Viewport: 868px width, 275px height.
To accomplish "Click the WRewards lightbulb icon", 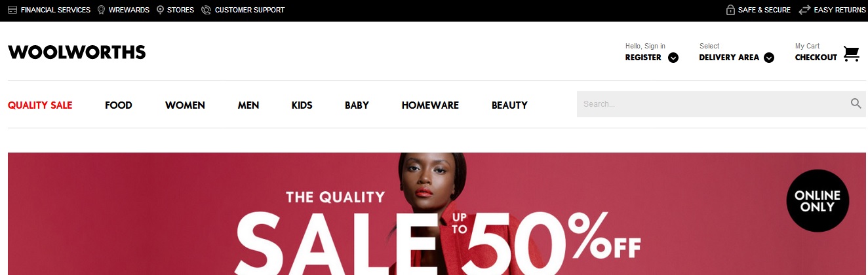I will [x=101, y=10].
